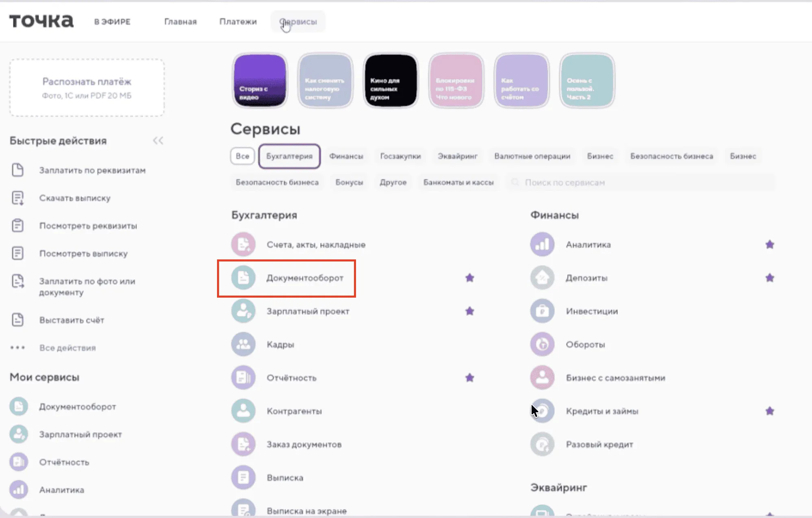The height and width of the screenshot is (518, 812).
Task: Open the Документооборот service icon
Action: 243,278
